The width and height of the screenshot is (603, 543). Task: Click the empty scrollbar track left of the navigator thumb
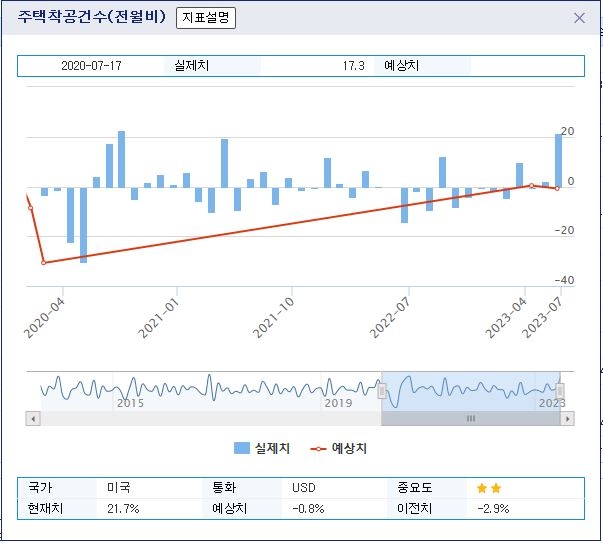click(211, 418)
